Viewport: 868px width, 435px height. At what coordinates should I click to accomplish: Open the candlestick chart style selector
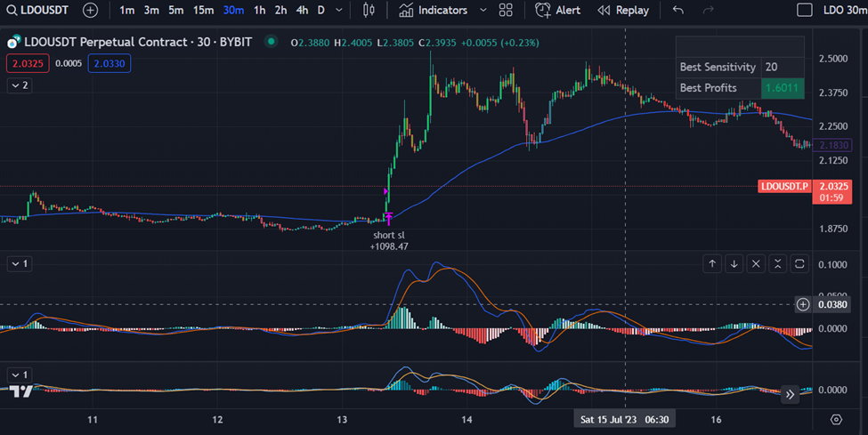370,11
